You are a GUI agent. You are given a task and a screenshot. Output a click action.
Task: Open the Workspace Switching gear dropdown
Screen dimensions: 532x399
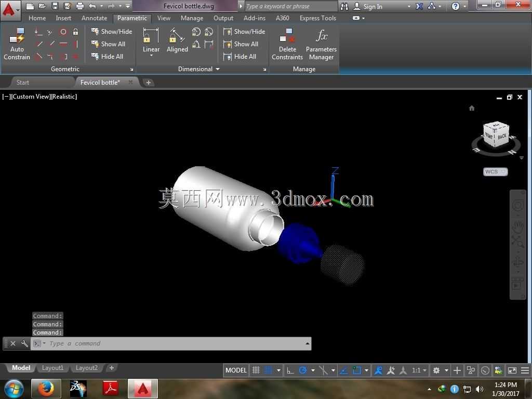click(446, 370)
